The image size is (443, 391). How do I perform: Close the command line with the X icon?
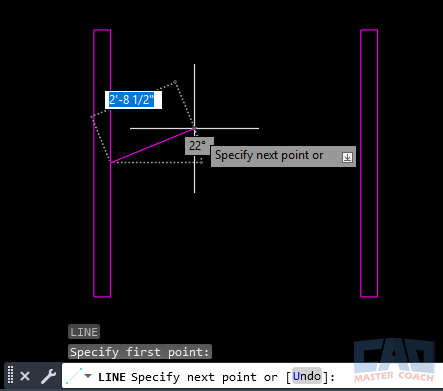(x=25, y=376)
